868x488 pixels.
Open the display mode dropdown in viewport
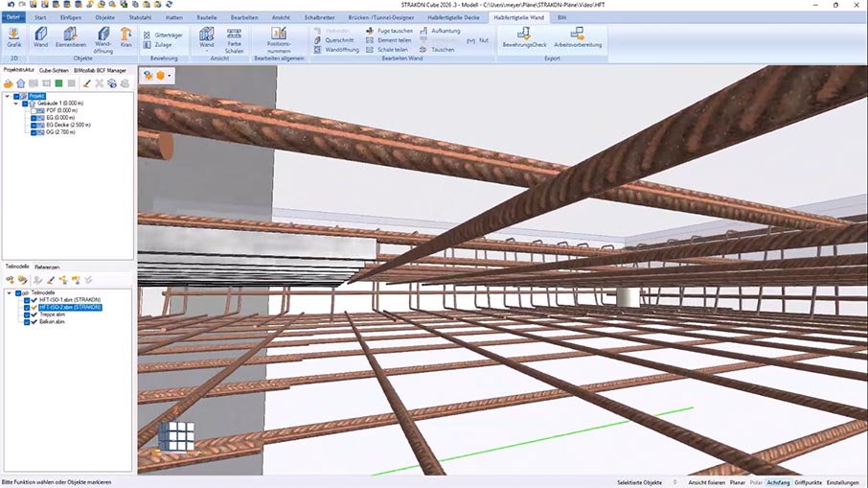point(168,75)
